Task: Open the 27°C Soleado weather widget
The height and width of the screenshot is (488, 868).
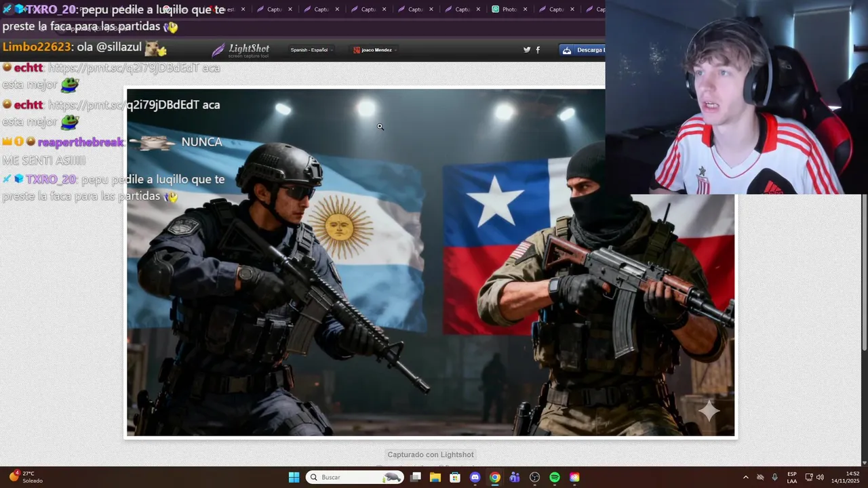Action: pyautogui.click(x=25, y=477)
